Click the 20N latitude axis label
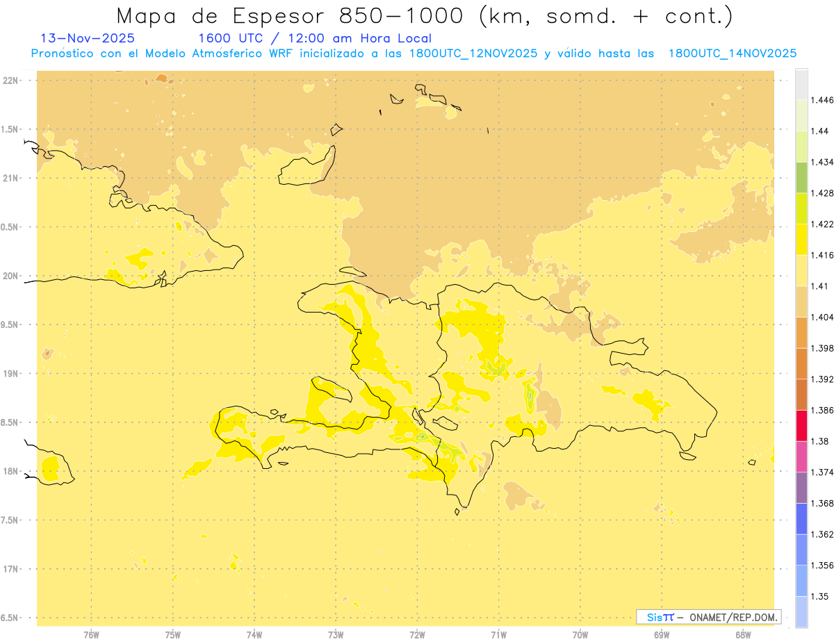This screenshot has width=834, height=644. (10, 276)
